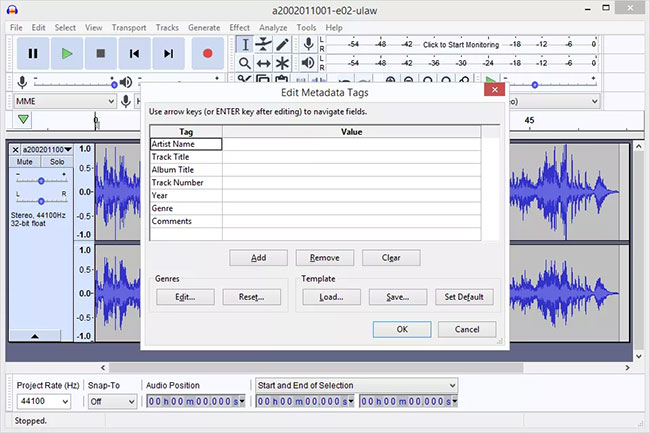Open selection start time format arrow
This screenshot has width=650, height=433.
[351, 401]
